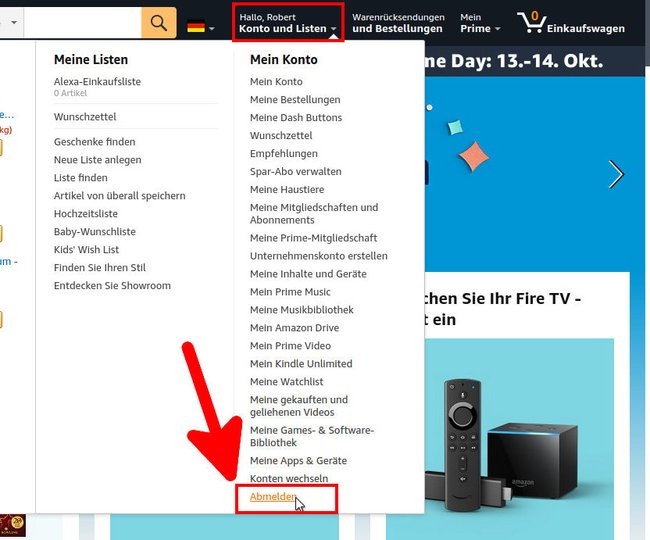
Task: Open the Mein Konto link in the list
Action: point(276,82)
